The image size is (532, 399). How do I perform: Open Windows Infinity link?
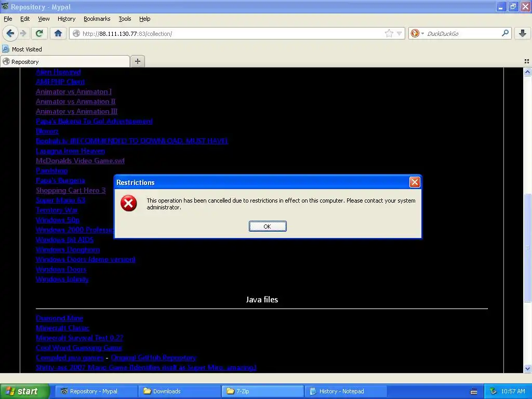click(62, 279)
